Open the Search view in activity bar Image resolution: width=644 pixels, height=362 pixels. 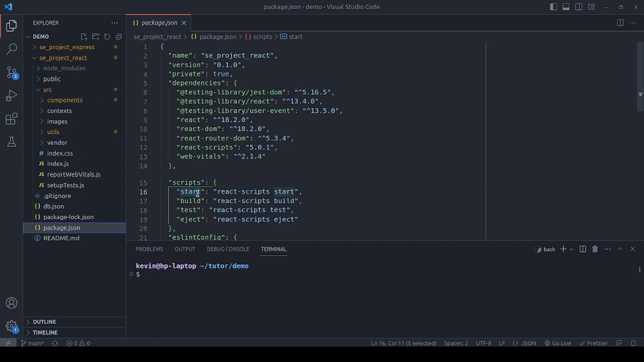click(12, 49)
